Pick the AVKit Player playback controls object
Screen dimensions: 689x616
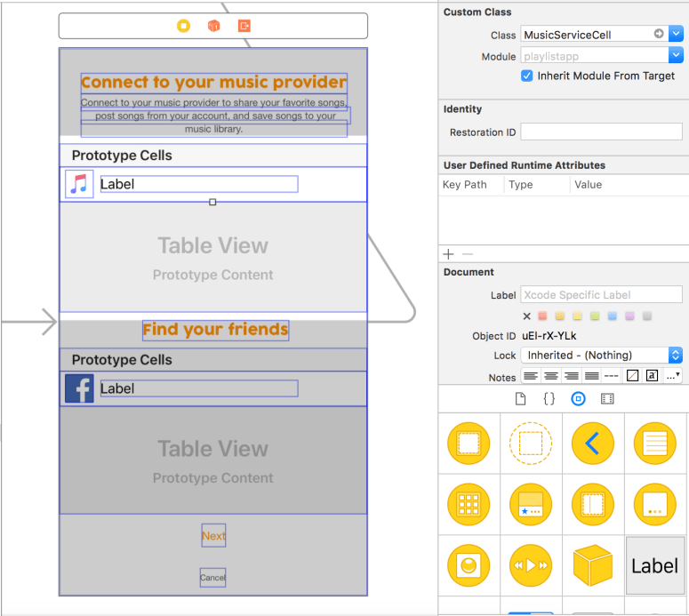coord(530,565)
